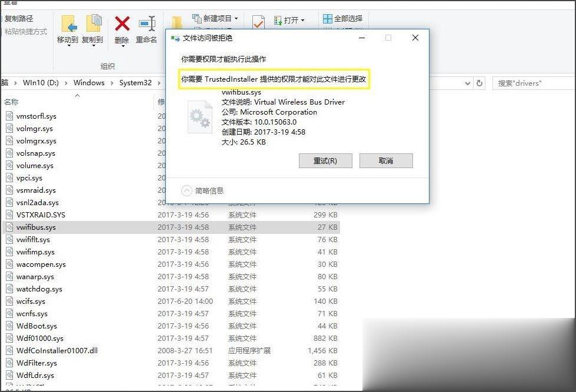Navigate to Windows in the breadcrumb path
The width and height of the screenshot is (576, 392).
pos(89,83)
